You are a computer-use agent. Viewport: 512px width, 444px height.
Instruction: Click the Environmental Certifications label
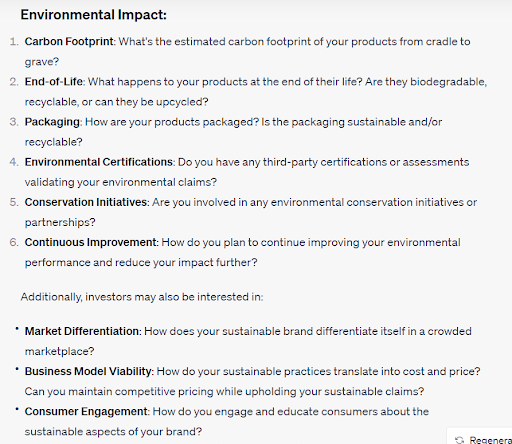point(99,162)
